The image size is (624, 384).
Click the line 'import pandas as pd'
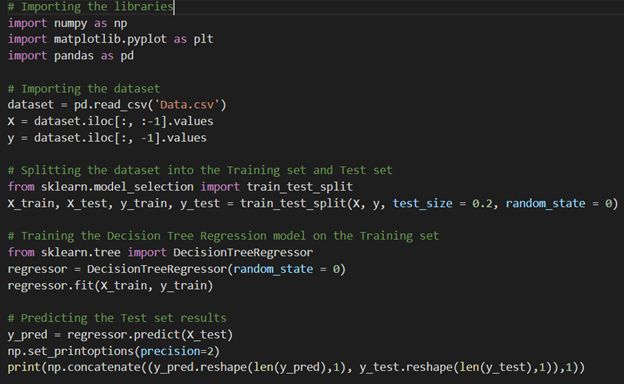tap(71, 56)
